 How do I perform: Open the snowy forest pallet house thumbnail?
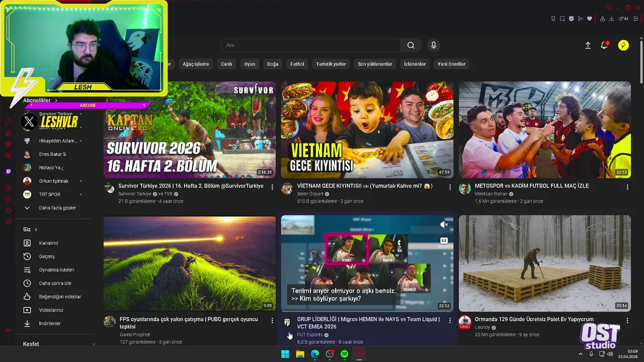point(545,263)
